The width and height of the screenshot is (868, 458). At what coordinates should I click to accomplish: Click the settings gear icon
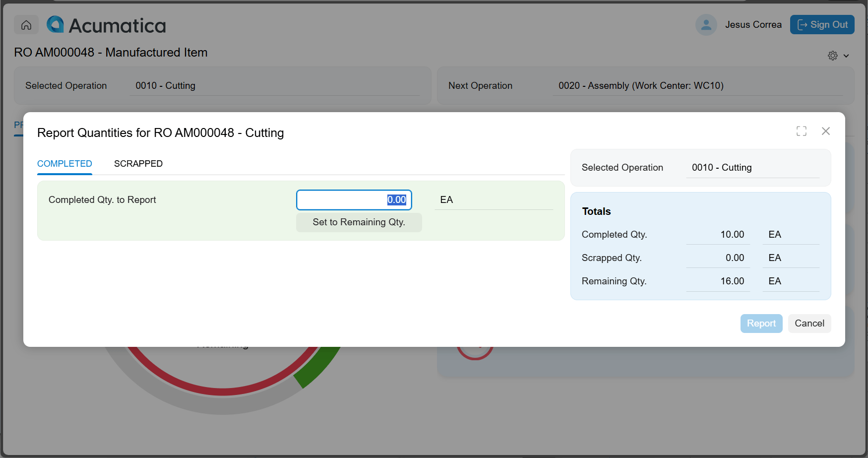click(833, 56)
